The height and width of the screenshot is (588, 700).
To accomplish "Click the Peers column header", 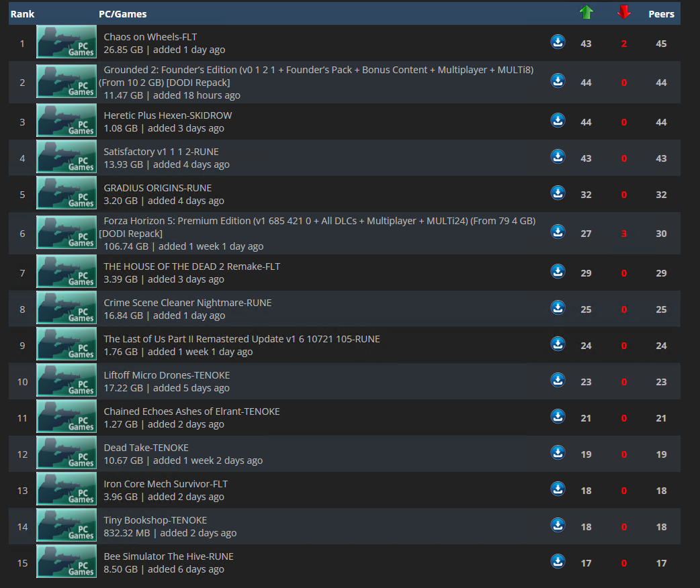I will (661, 14).
